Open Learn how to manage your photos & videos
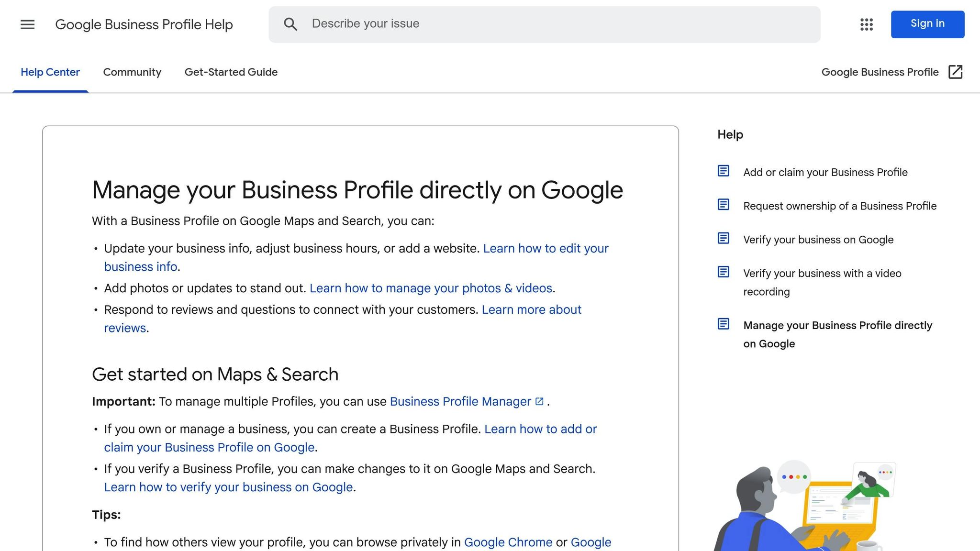Screen dimensions: 980x551 (431, 288)
